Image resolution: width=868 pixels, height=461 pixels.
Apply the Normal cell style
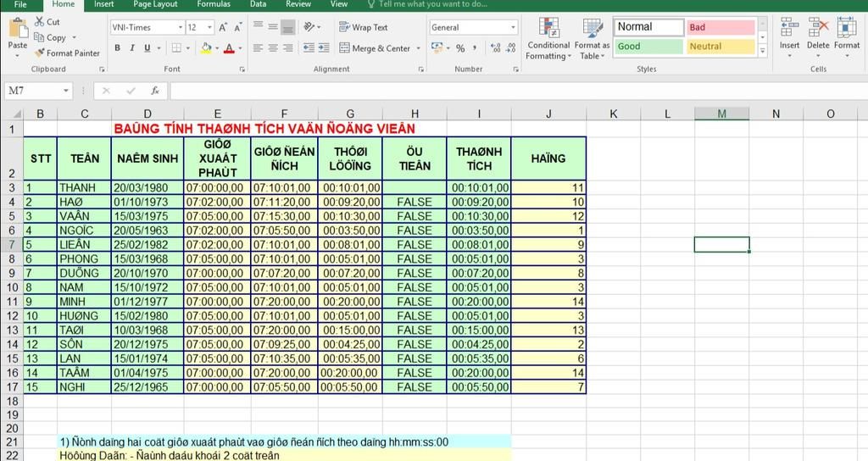pos(648,27)
